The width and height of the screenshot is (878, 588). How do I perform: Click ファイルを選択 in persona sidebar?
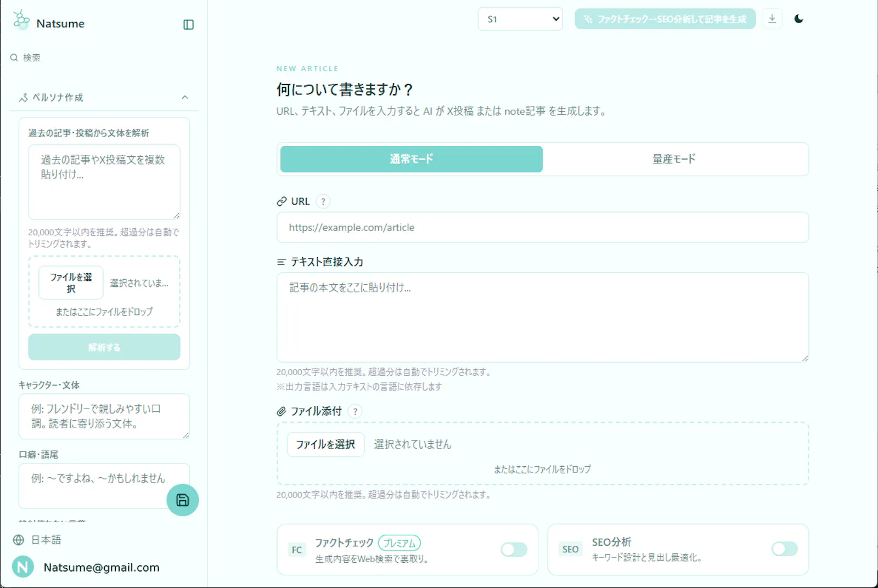coord(71,283)
